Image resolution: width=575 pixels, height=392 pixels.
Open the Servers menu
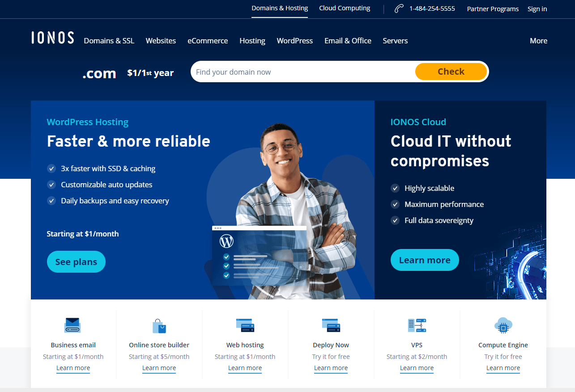[x=395, y=41]
